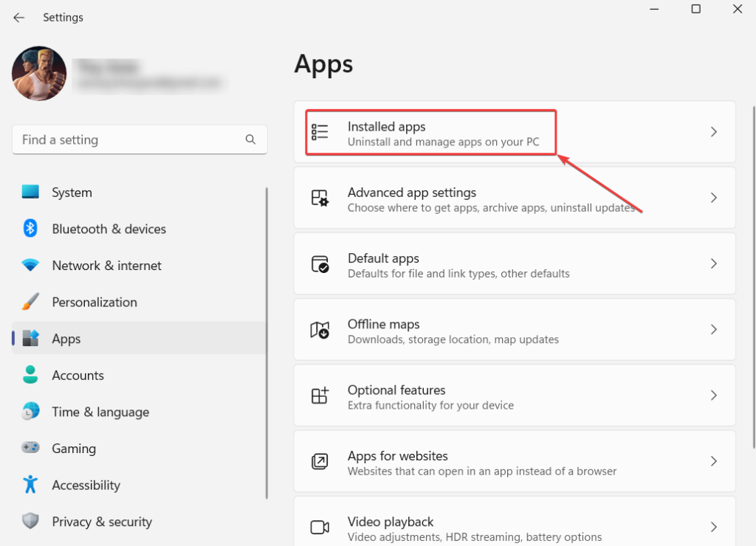Minimize the Settings window
756x546 pixels.
[654, 9]
